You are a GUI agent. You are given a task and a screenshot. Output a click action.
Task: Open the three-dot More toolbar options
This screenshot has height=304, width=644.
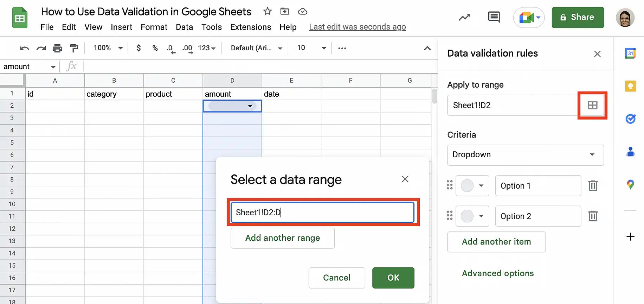pos(342,48)
